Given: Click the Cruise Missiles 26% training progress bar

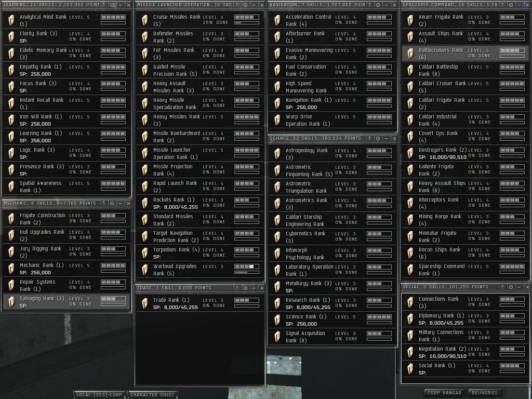Looking at the screenshot, I should pos(247,23).
